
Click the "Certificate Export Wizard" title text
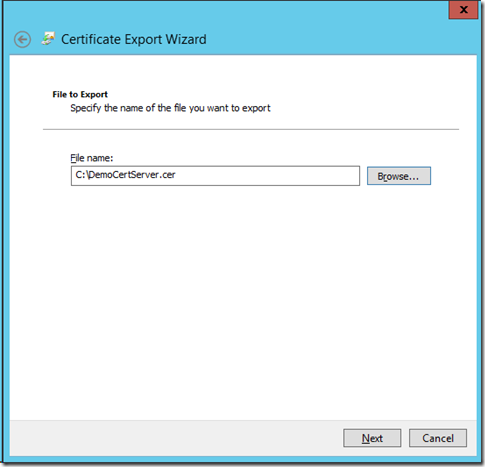[134, 39]
